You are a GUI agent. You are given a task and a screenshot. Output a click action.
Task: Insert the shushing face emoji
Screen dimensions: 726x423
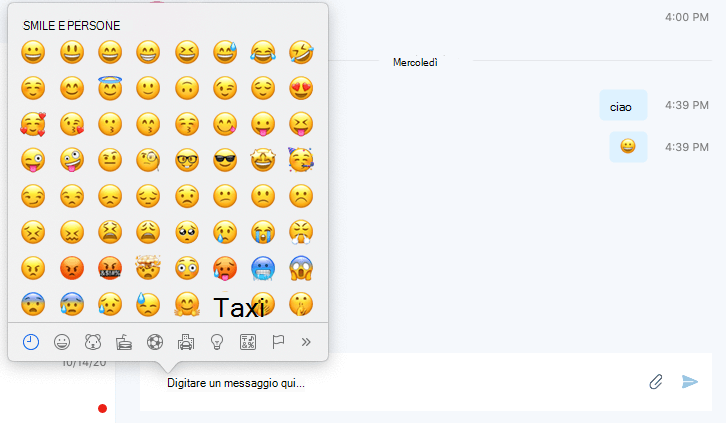coord(301,304)
